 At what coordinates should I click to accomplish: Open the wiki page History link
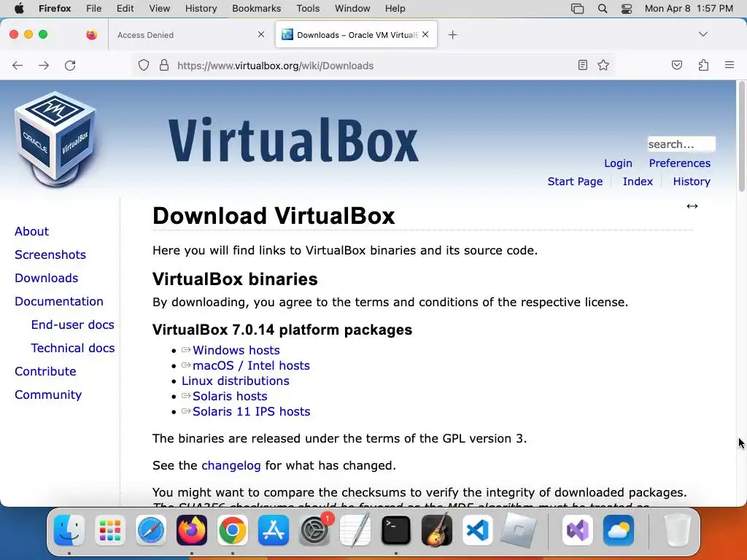click(692, 182)
